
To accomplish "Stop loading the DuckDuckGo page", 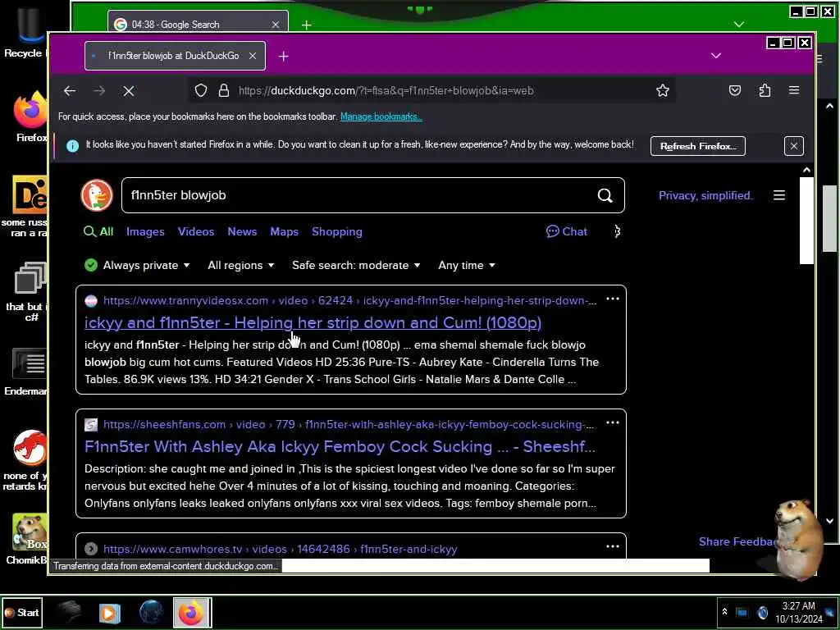I will [x=129, y=91].
